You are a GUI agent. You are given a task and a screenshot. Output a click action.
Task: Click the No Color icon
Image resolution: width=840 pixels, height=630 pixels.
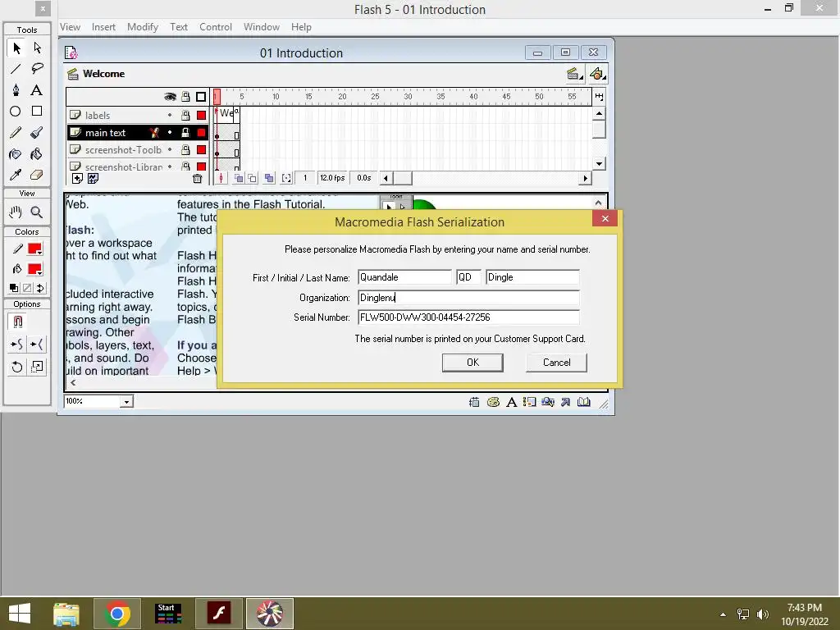(x=27, y=288)
